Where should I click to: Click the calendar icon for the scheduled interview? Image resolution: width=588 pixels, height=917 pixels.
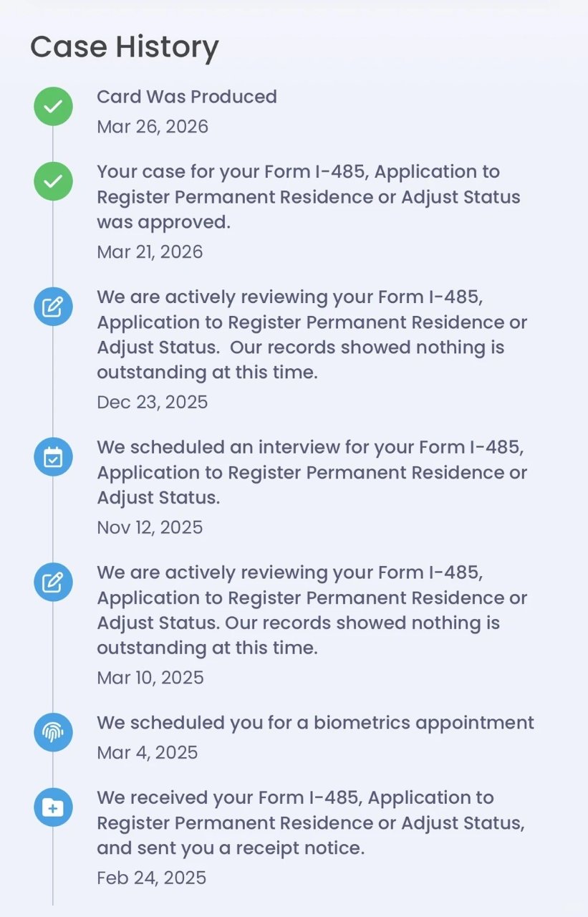53,457
